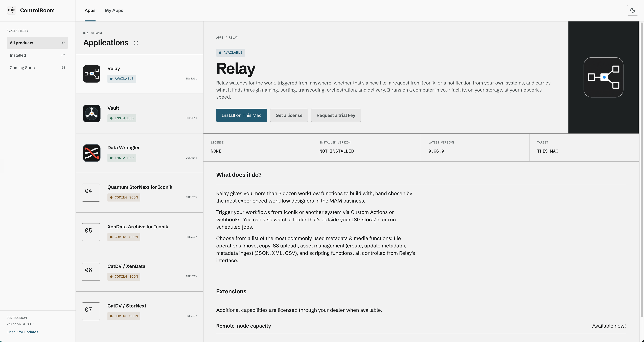
Task: Click Request a trial key
Action: tap(336, 115)
